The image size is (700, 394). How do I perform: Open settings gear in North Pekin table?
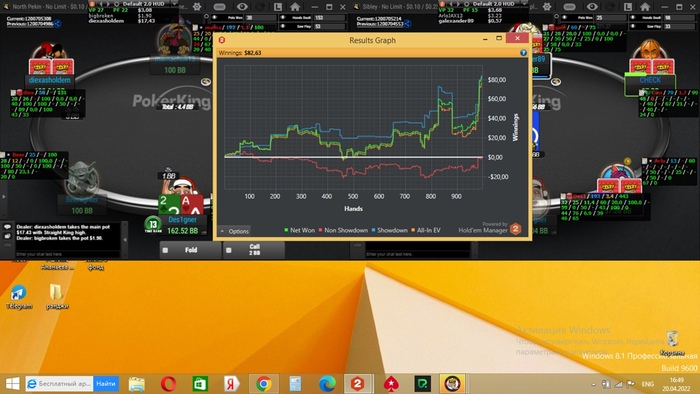click(197, 7)
